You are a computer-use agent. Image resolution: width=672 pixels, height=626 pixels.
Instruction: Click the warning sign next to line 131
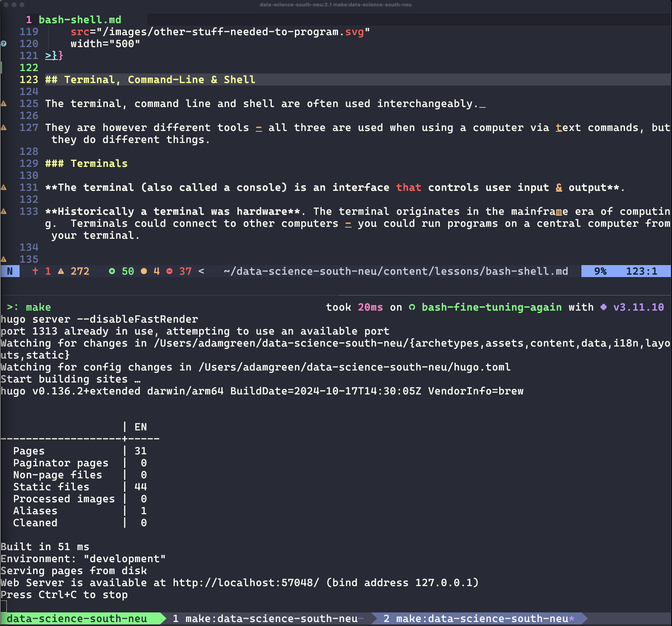4,188
